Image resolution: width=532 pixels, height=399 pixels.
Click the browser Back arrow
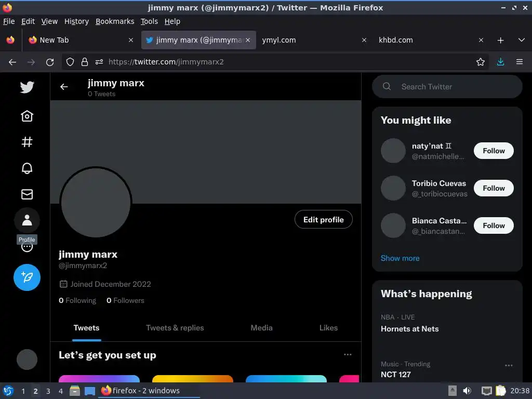pos(12,62)
